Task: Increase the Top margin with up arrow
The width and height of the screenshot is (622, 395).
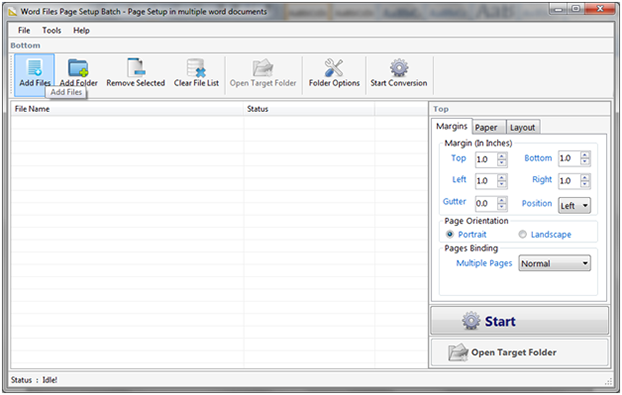Action: click(502, 156)
